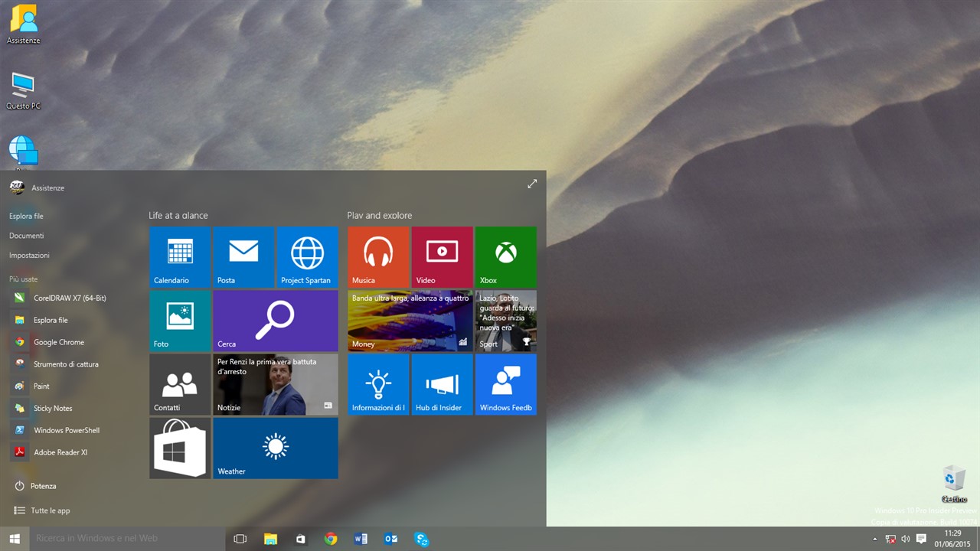Screen dimensions: 980x551
Task: Open Outlook from the taskbar
Action: coord(391,539)
